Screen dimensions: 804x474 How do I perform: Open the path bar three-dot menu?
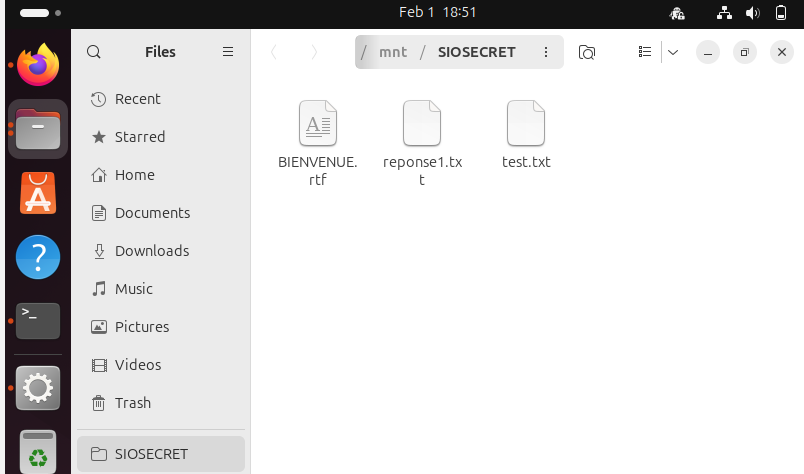(546, 52)
